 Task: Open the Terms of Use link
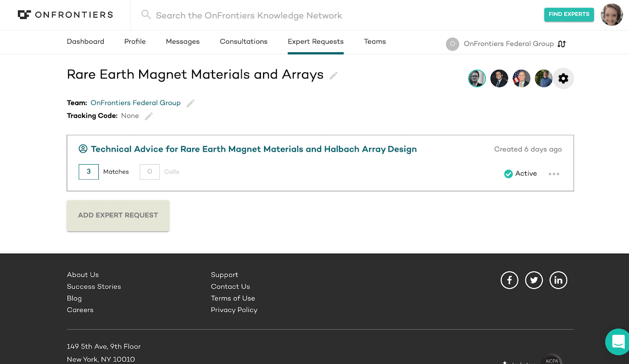[x=233, y=298]
